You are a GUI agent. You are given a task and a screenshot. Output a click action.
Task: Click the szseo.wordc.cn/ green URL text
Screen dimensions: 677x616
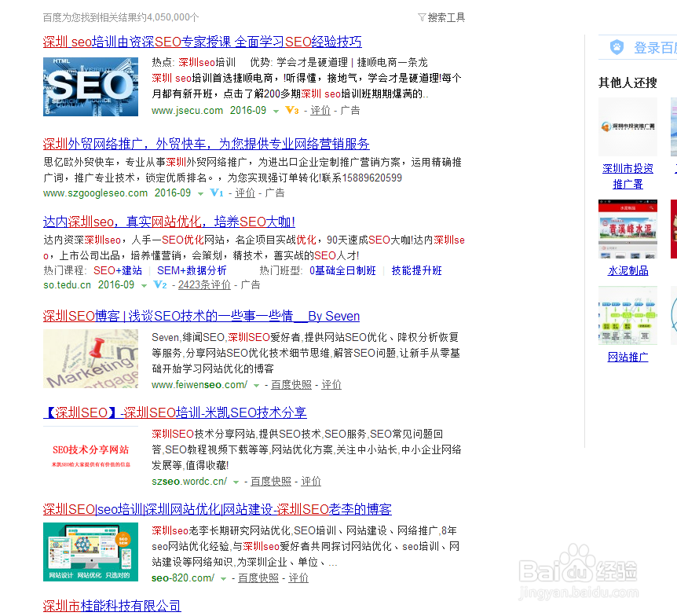(189, 482)
